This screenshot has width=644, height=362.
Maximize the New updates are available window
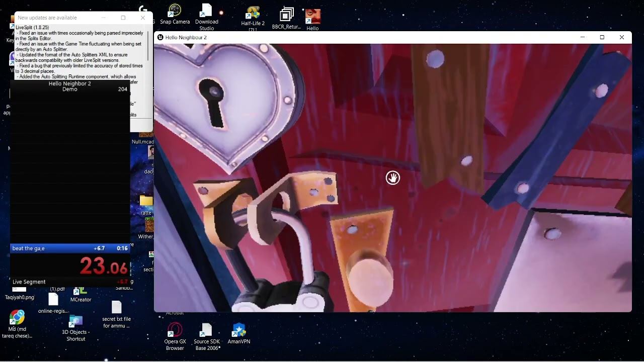point(123,18)
